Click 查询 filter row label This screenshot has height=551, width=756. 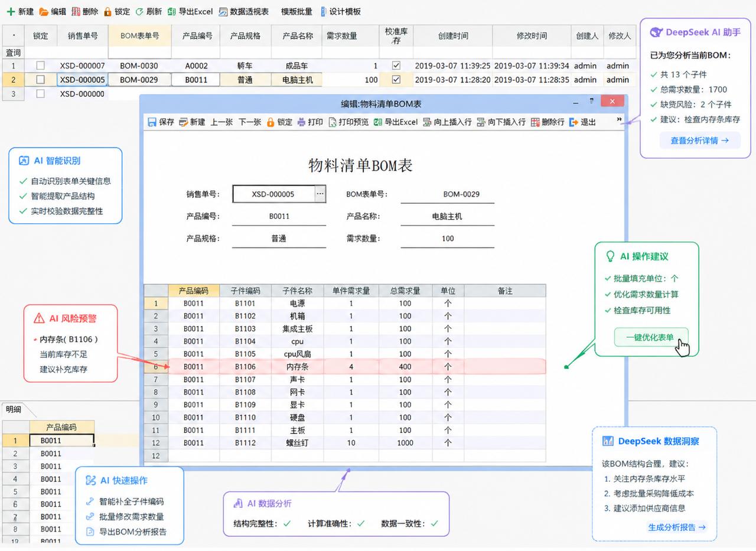14,53
